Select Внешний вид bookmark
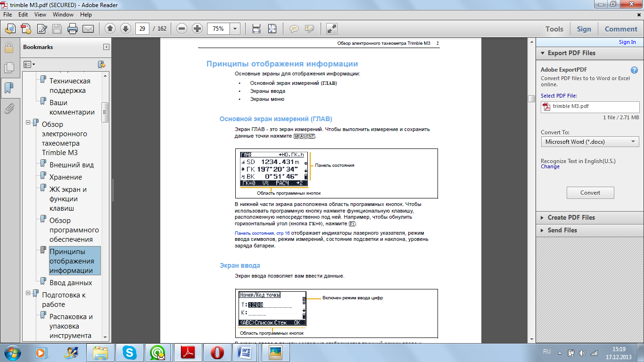The image size is (644, 362). point(72,165)
